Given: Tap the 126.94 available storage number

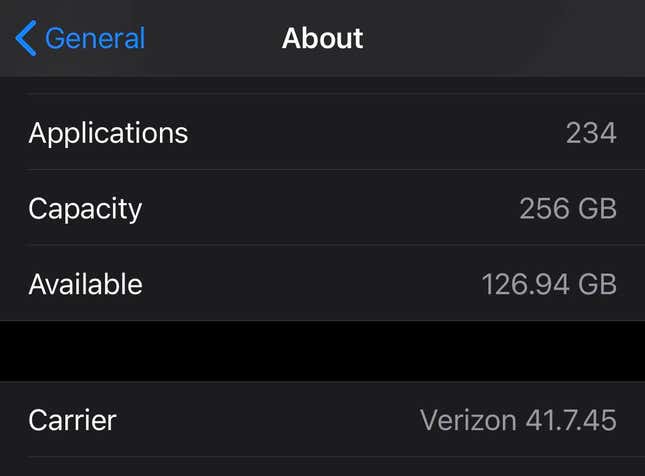Looking at the screenshot, I should (526, 284).
